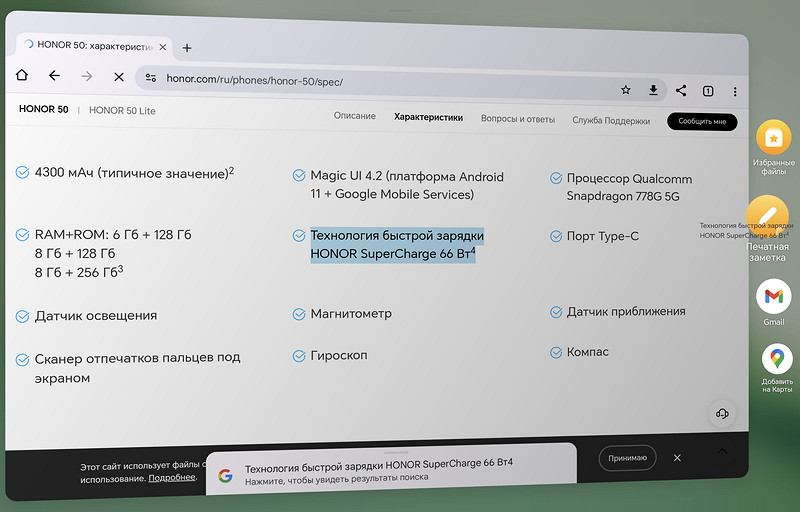
Task: Tap the Home icon in browser toolbar
Action: pyautogui.click(x=22, y=76)
